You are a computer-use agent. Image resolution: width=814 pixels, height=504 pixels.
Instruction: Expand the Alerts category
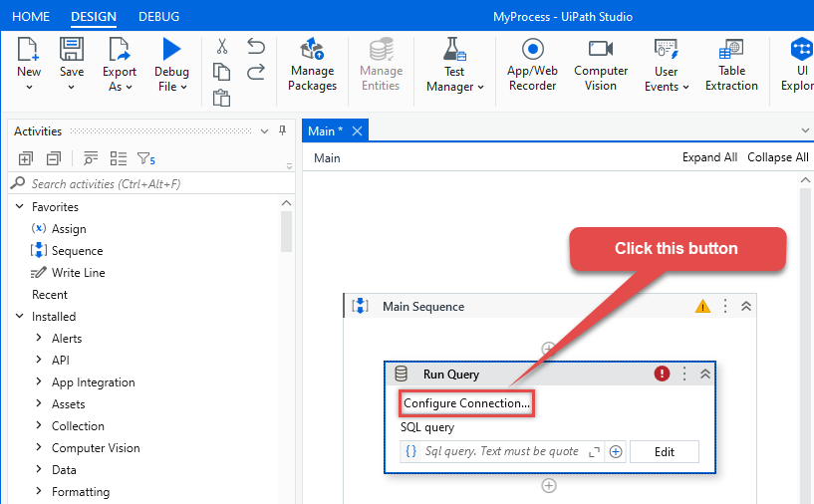[39, 338]
